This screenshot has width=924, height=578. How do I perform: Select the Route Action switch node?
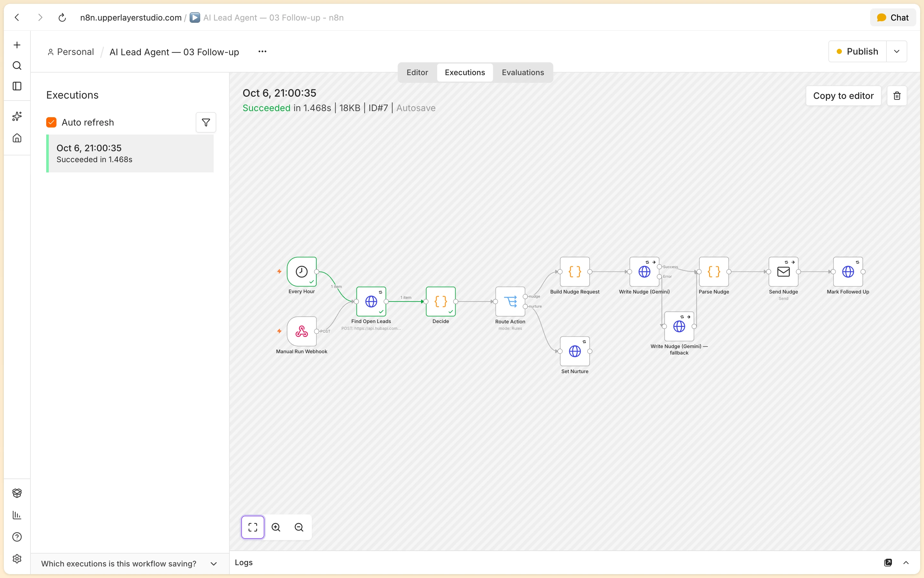[510, 302]
